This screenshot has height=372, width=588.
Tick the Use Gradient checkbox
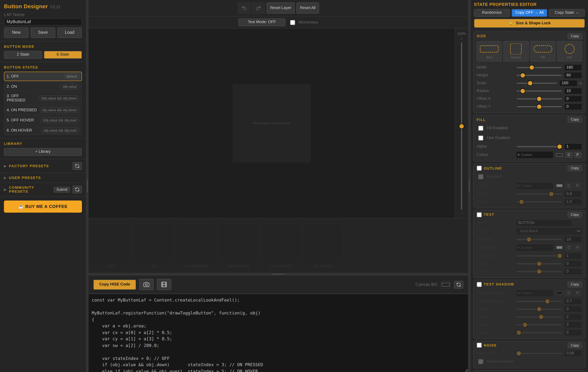pyautogui.click(x=481, y=138)
